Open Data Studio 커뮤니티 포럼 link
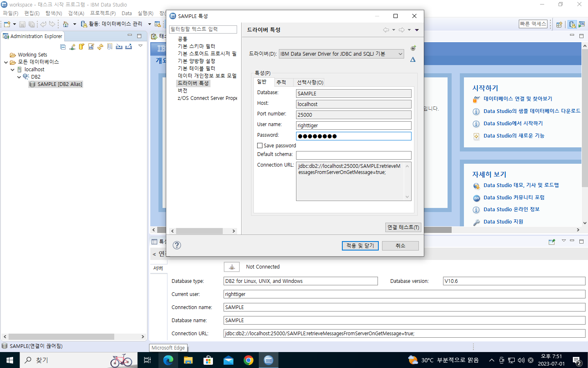 514,198
